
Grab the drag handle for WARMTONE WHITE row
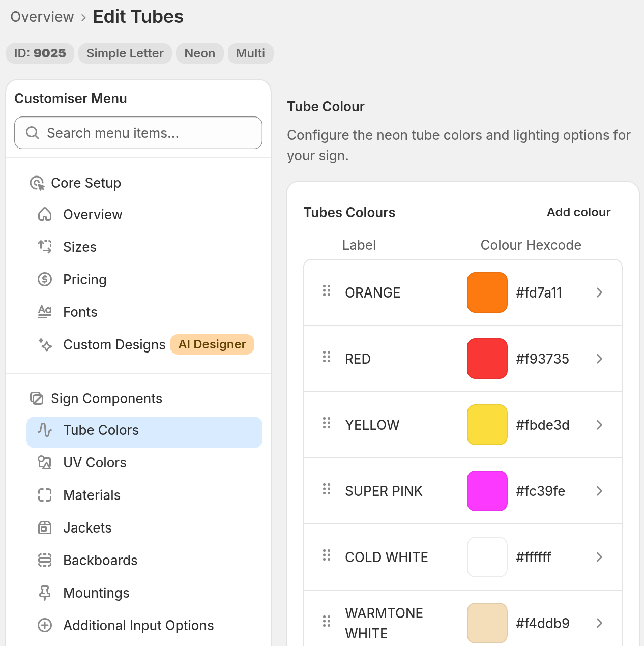pos(327,621)
